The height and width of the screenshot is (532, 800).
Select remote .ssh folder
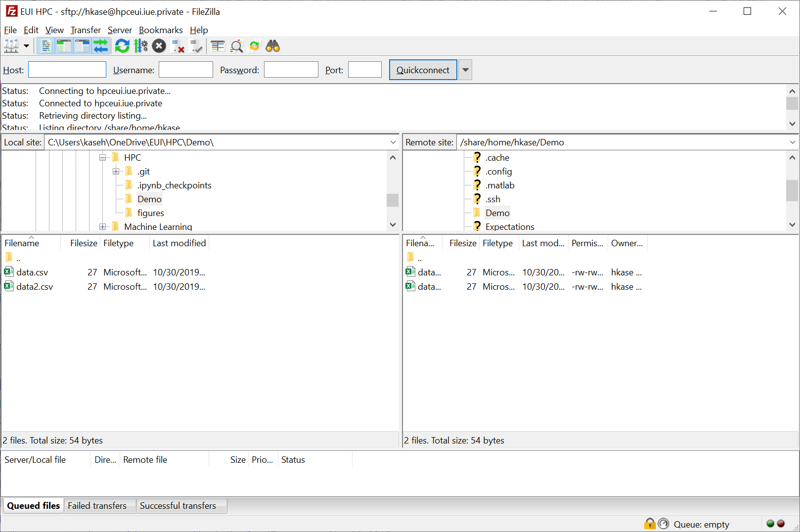point(493,199)
